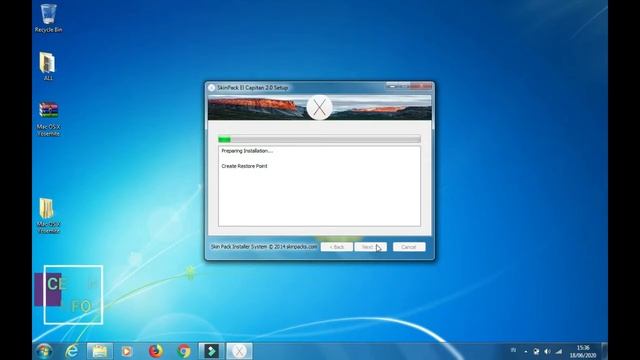Image resolution: width=640 pixels, height=360 pixels.
Task: Open the taskbar clock and date
Action: (583, 351)
